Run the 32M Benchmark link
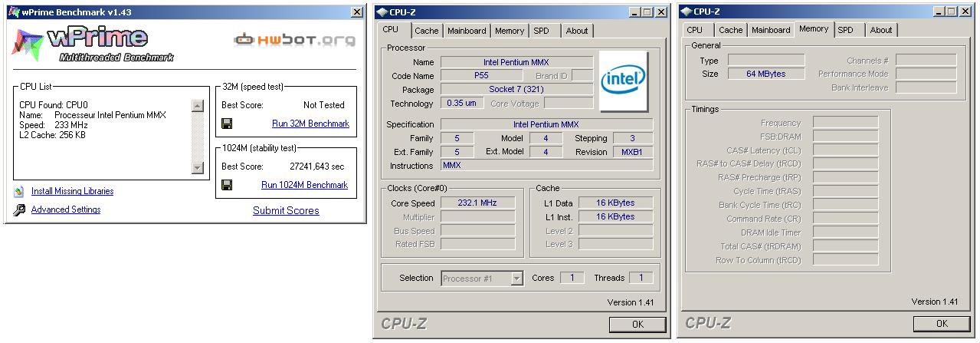980x343 pixels. click(x=310, y=124)
